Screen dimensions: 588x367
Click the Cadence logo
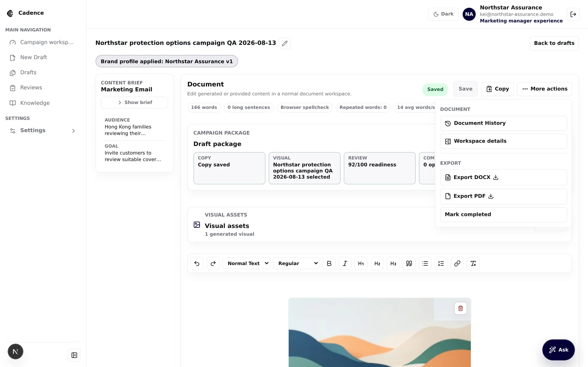[x=10, y=13]
